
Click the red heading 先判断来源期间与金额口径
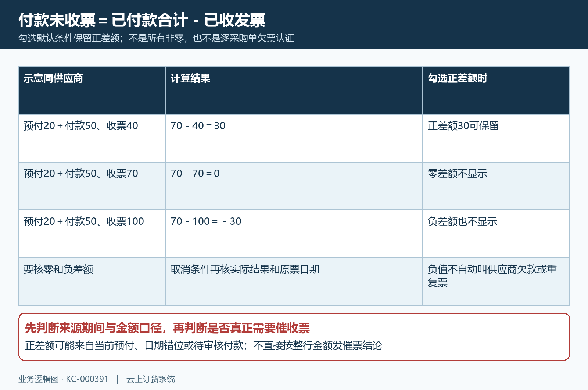(x=93, y=328)
